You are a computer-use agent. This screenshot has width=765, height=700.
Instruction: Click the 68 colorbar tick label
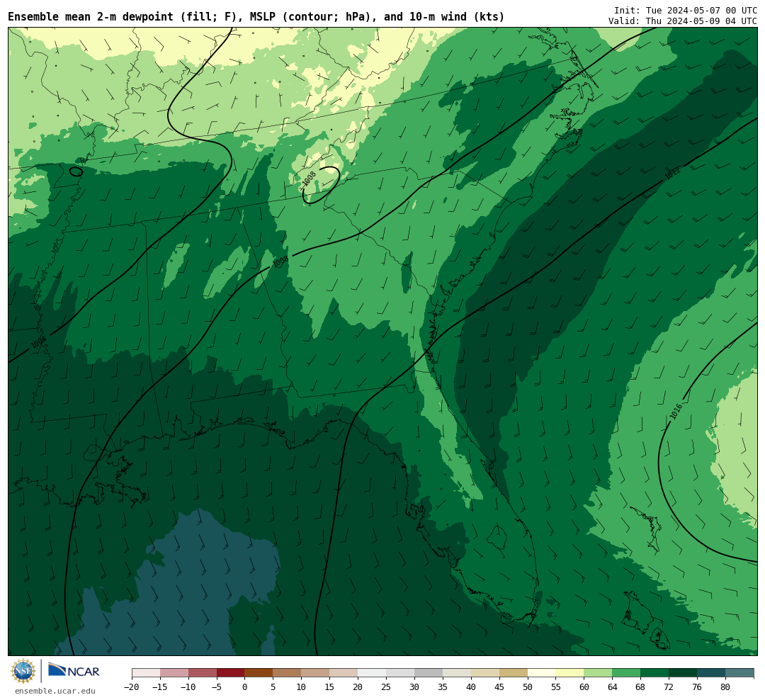tap(641, 687)
